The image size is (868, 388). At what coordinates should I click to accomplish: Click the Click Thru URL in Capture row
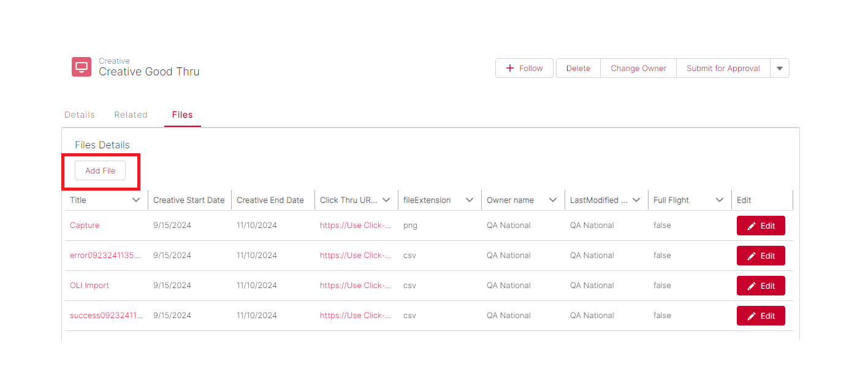pos(356,225)
